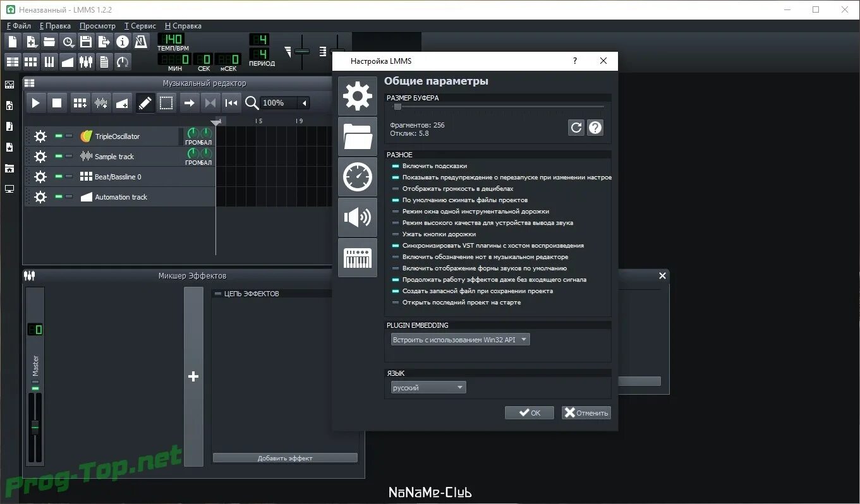Open the language dropdown showing русский
Viewport: 860px width, 504px height.
pos(428,387)
